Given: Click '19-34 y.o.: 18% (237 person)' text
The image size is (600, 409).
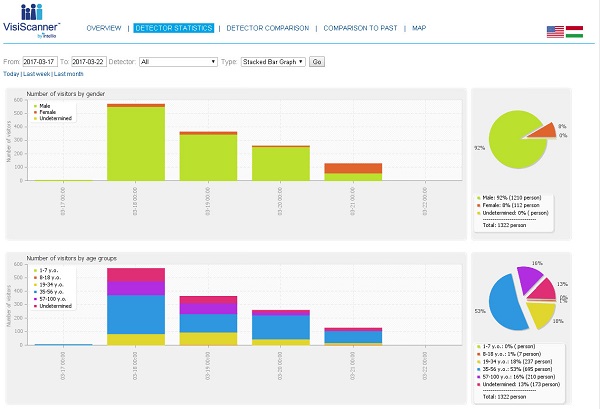Looking at the screenshot, I should tap(517, 362).
